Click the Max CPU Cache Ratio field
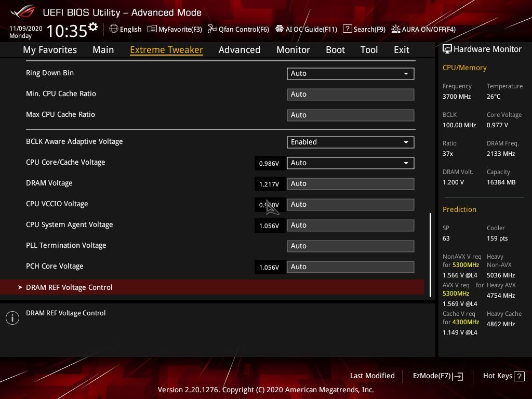 (x=351, y=115)
